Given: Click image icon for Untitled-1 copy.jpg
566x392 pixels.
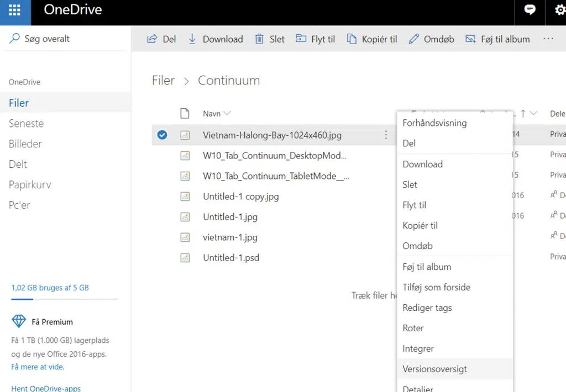Looking at the screenshot, I should click(x=185, y=197).
